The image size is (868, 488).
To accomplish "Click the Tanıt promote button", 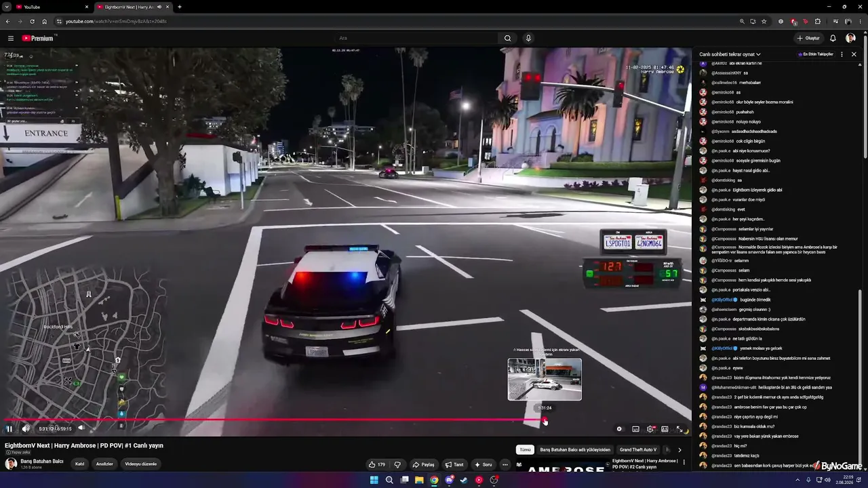I will pyautogui.click(x=454, y=464).
